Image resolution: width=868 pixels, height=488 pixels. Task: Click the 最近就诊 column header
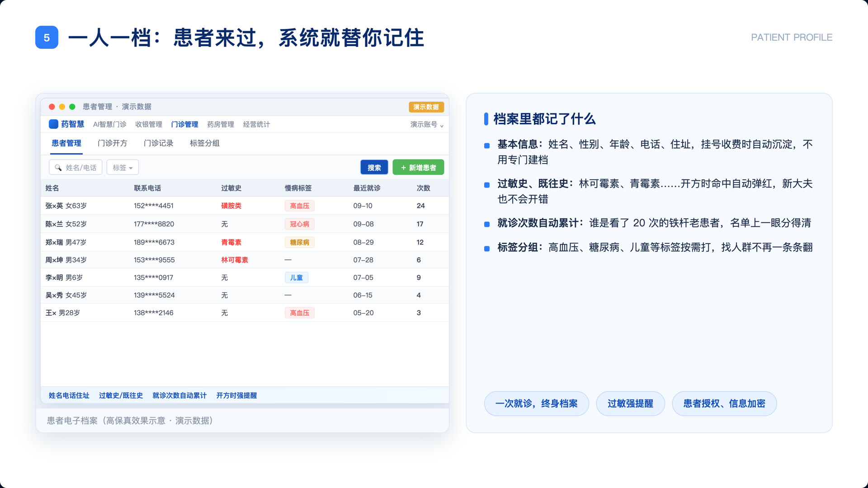coord(367,188)
